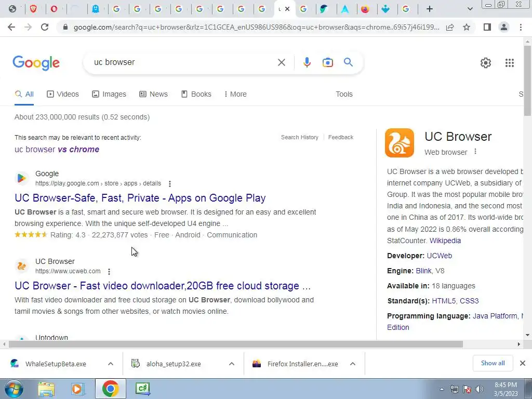Click the horizontal scrollbar
The height and width of the screenshot is (399, 532).
(236, 344)
